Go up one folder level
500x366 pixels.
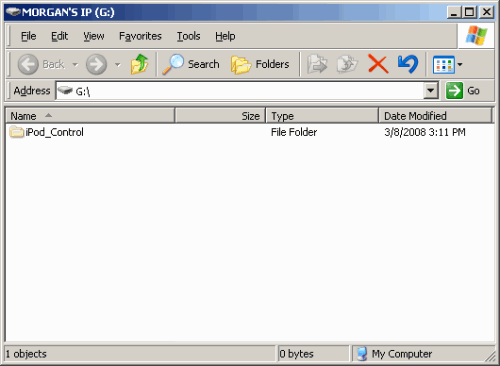(139, 64)
